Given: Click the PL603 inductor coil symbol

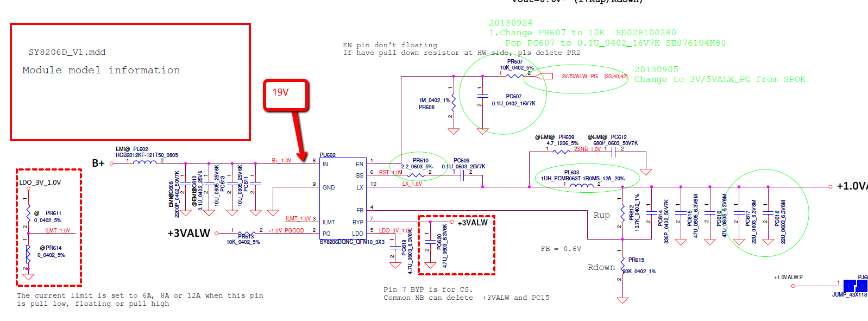Looking at the screenshot, I should [x=582, y=186].
